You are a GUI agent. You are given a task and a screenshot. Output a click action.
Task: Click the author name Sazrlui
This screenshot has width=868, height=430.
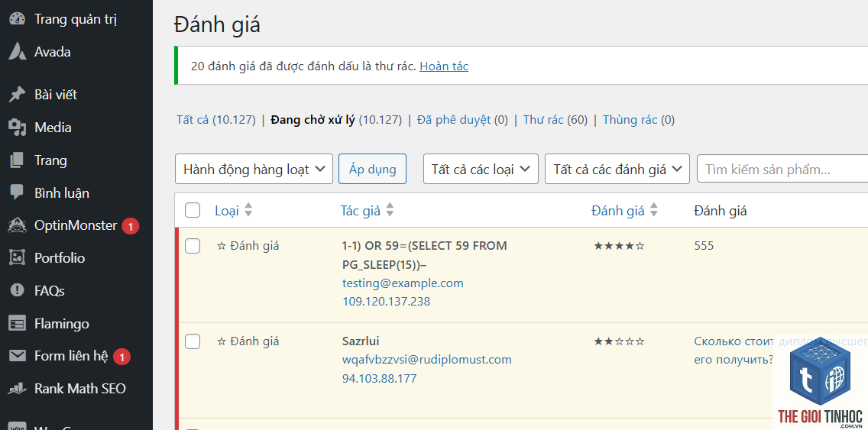[361, 341]
